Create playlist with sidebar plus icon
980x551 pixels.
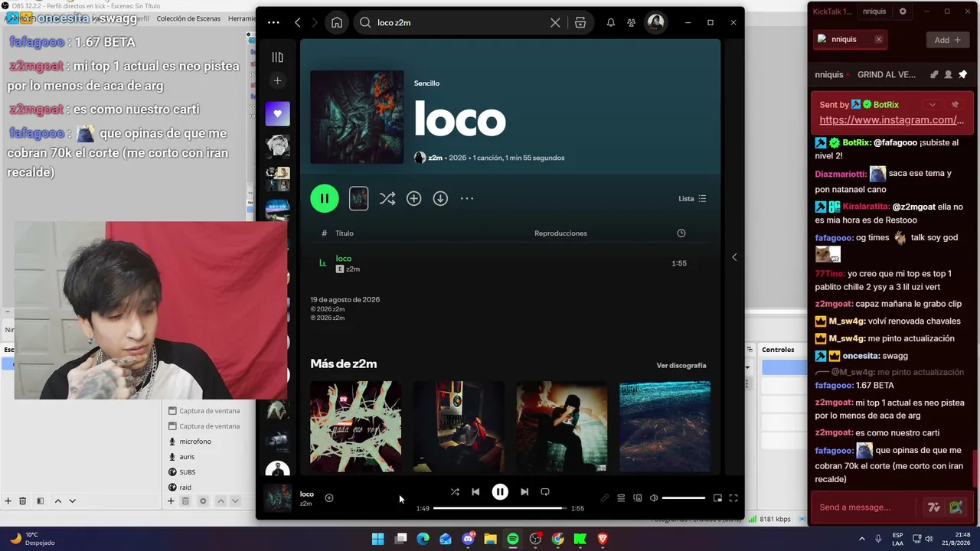[277, 80]
